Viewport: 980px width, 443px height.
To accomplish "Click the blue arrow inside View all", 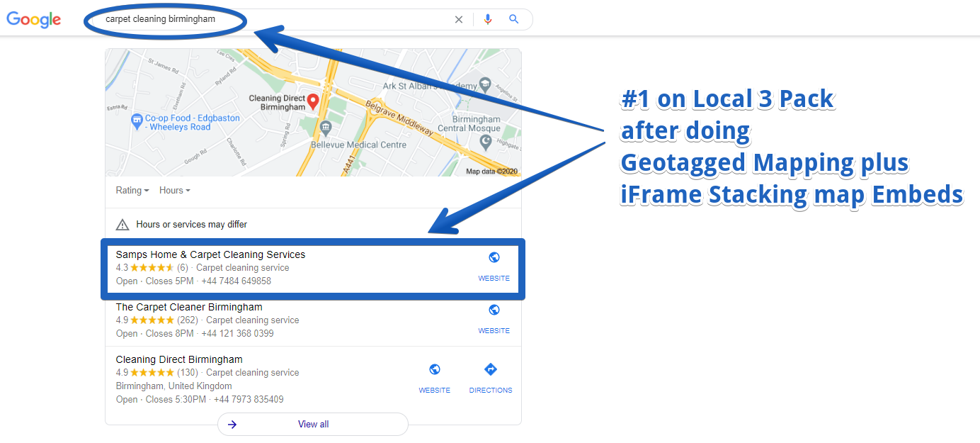I will coord(232,424).
